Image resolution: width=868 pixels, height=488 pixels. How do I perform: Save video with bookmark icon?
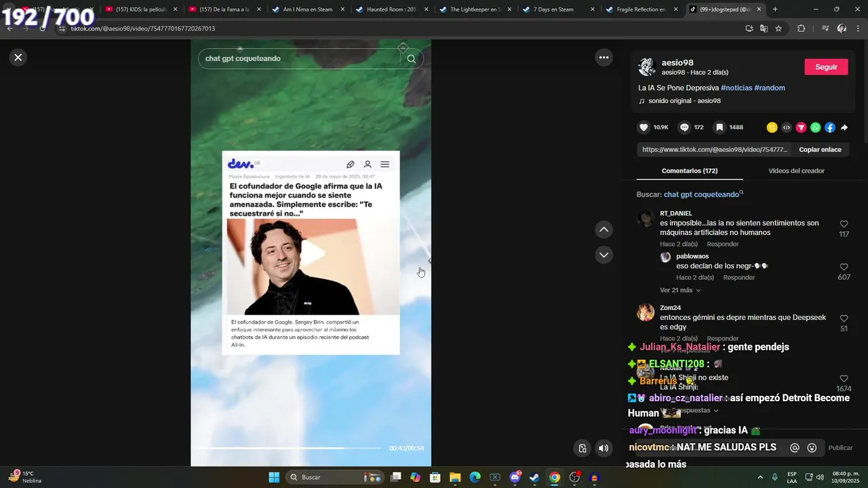[x=719, y=127]
